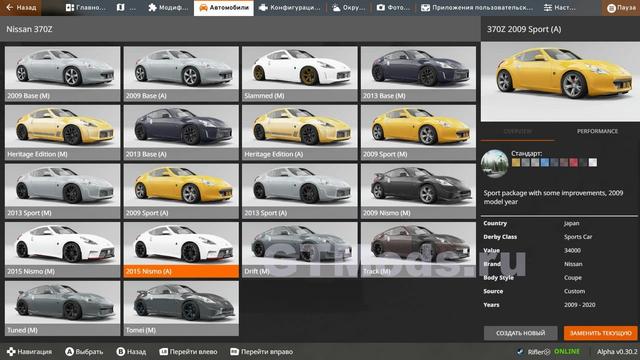Image resolution: width=640 pixels, height=360 pixels.
Task: Click the Nissan 370Z heading
Action: 29,29
